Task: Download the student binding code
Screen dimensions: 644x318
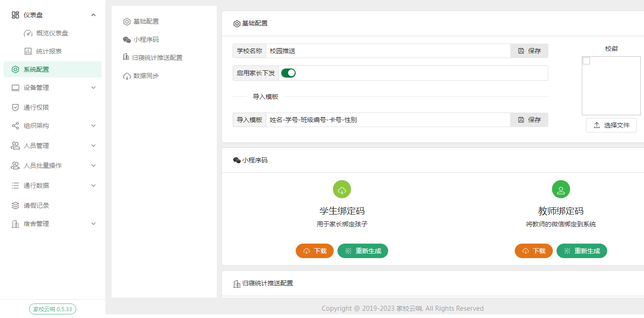Action: coord(315,251)
